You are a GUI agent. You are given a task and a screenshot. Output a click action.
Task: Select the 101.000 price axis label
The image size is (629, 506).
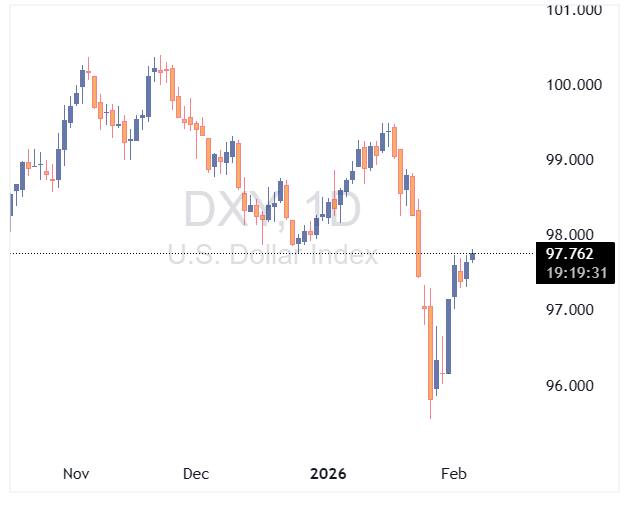[573, 10]
